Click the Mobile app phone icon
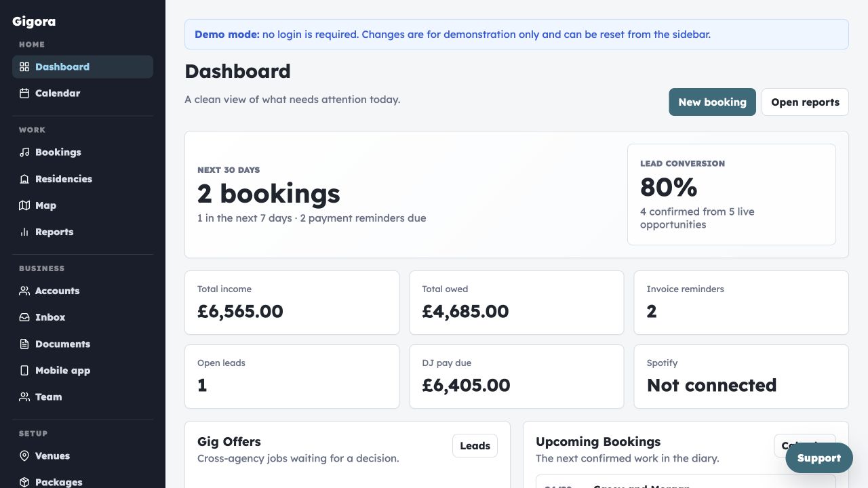 [x=24, y=371]
